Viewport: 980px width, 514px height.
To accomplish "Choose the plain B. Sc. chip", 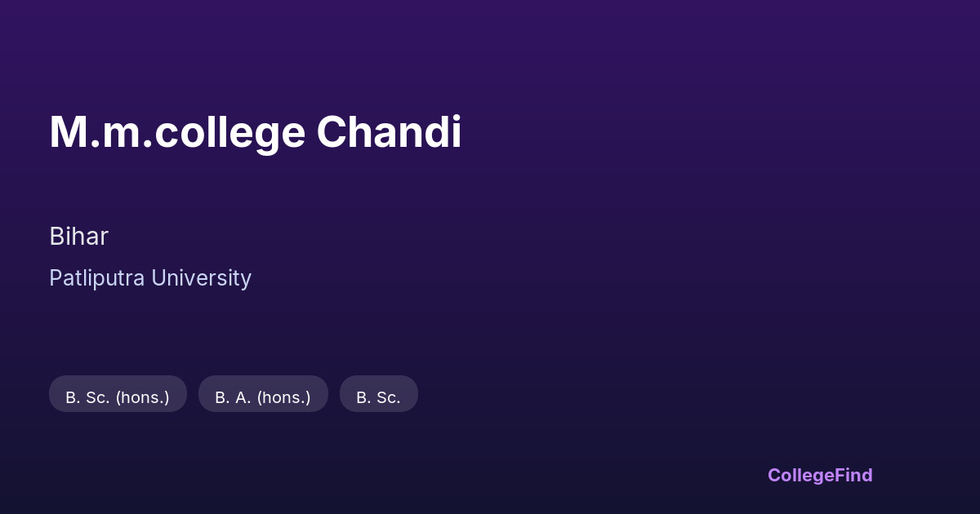I will (x=378, y=397).
